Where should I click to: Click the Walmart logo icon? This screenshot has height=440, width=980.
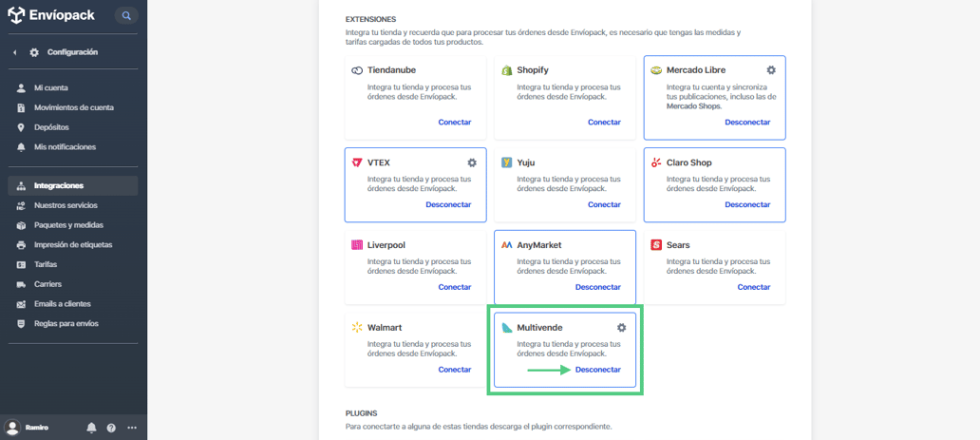click(357, 327)
